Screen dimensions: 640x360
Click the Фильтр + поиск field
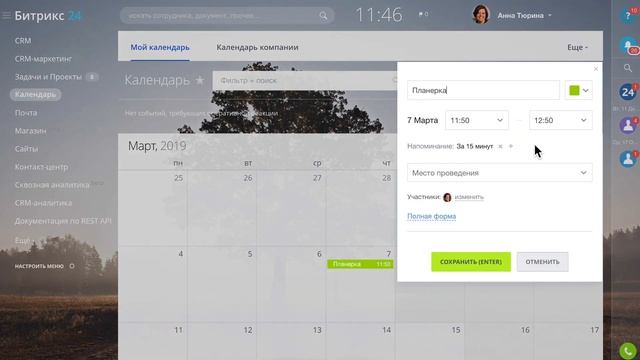304,80
